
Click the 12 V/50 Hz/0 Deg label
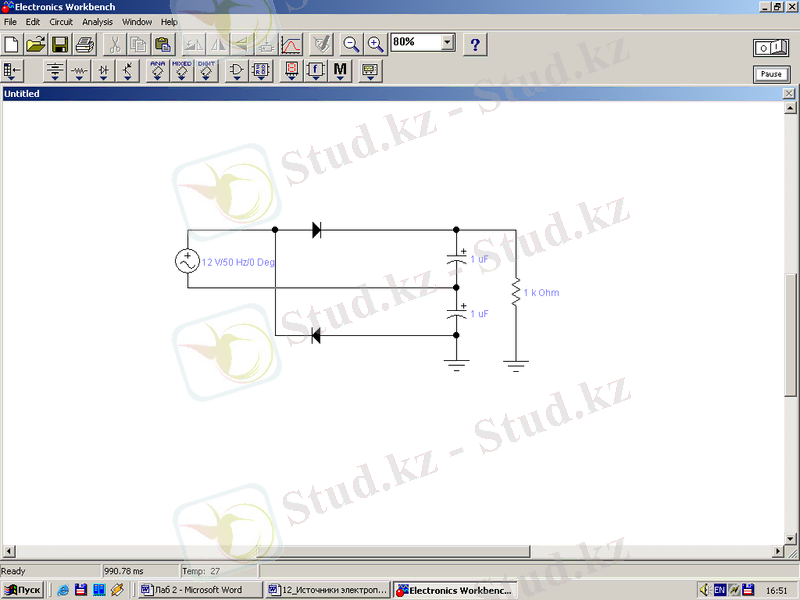[238, 262]
